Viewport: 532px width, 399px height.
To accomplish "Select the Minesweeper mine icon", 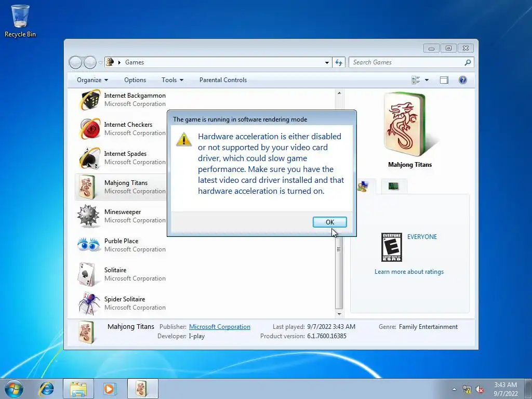I will (x=88, y=216).
